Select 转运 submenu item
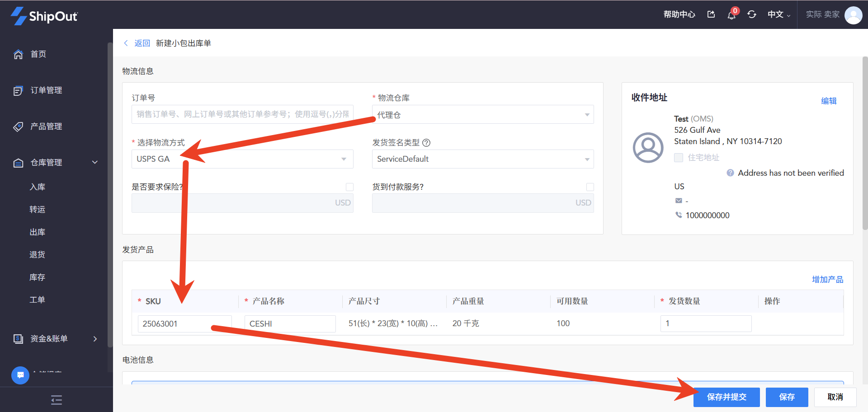The width and height of the screenshot is (868, 412). (x=37, y=210)
